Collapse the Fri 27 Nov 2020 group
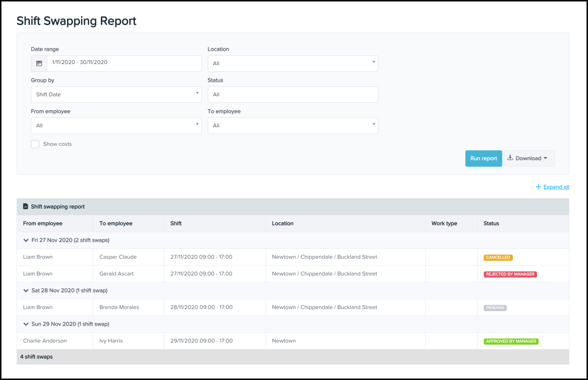 [26, 240]
